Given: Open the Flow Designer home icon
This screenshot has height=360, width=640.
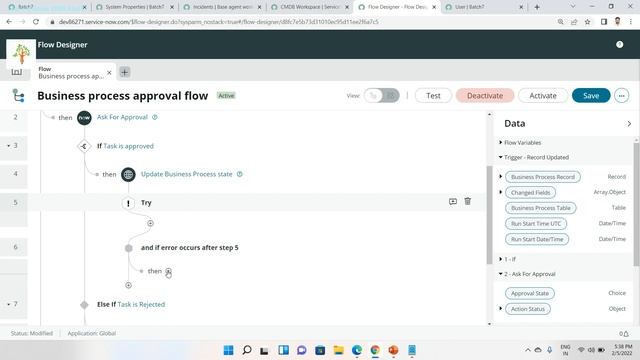Looking at the screenshot, I should [x=16, y=72].
